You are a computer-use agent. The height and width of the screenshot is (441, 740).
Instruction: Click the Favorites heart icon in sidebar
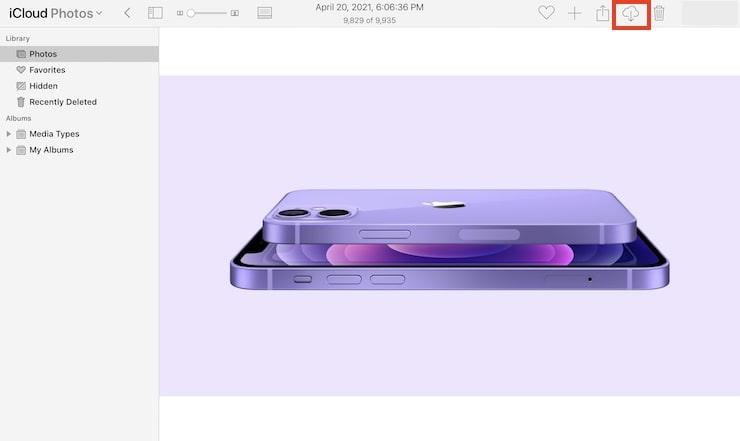(x=21, y=70)
